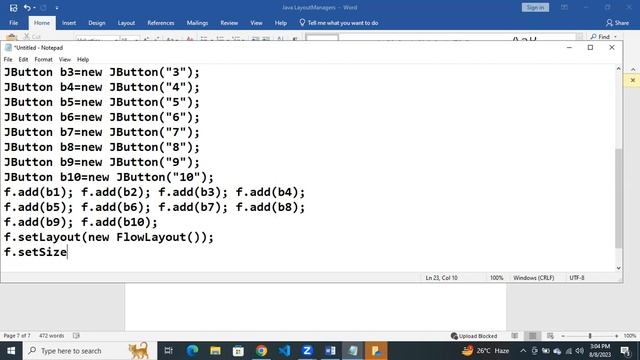Switch to Read Mode view icon

(x=515, y=336)
